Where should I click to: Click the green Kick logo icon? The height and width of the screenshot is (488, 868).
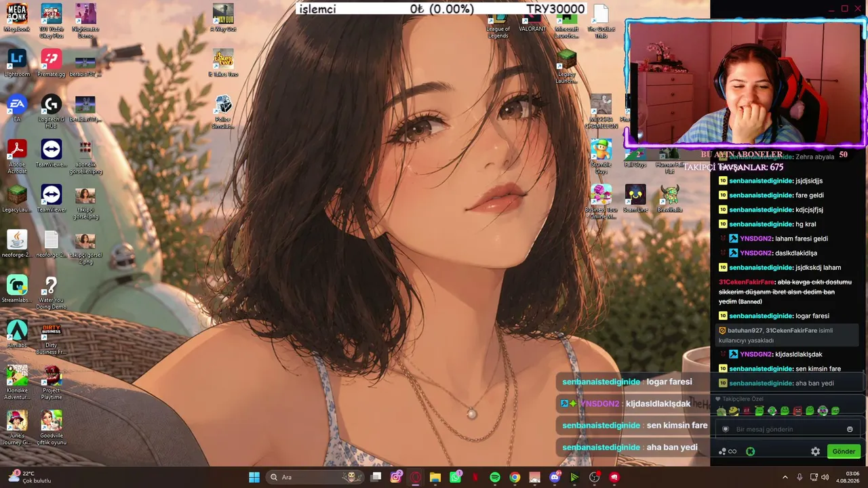click(x=751, y=451)
